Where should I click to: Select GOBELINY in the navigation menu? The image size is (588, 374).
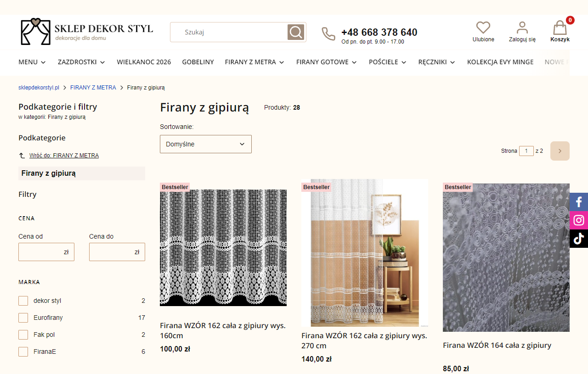(198, 61)
